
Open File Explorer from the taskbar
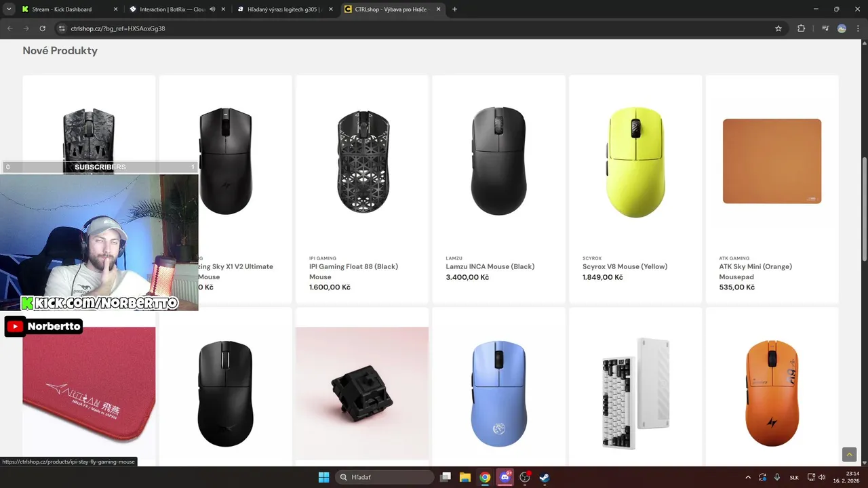465,477
